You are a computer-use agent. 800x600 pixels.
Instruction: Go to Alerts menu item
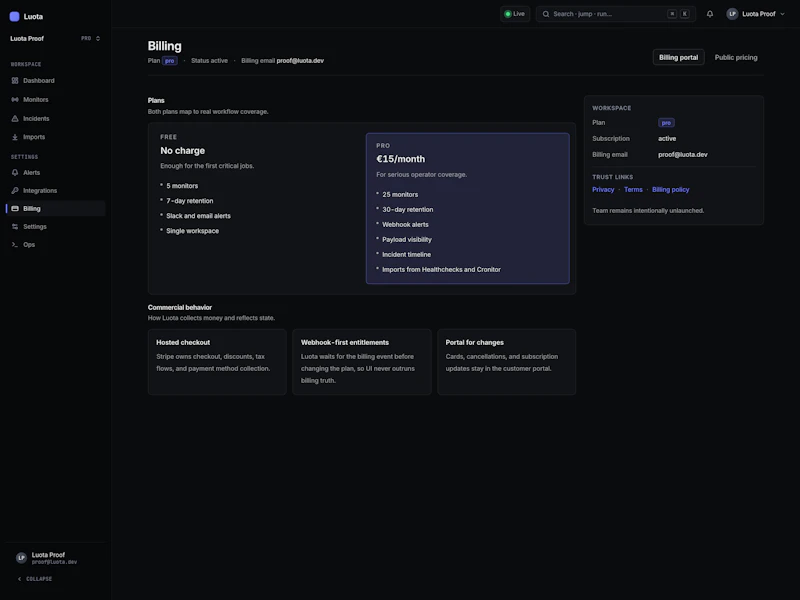(55, 172)
